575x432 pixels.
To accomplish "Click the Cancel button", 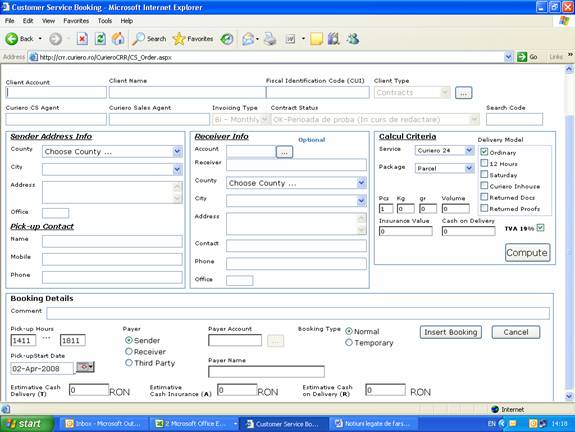I will point(516,332).
